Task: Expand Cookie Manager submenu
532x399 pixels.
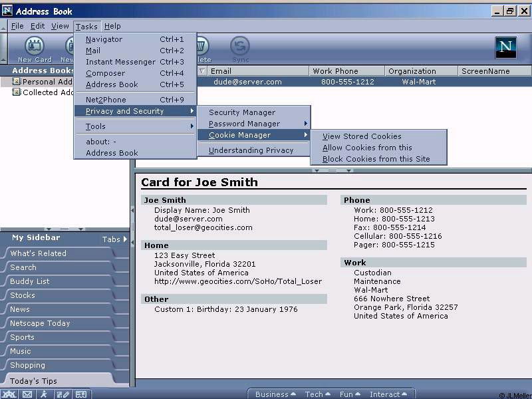Action: click(254, 135)
